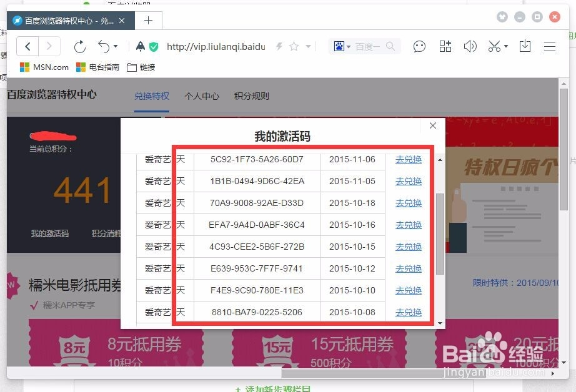Click the green security shield icon
This screenshot has width=576, height=392.
click(x=154, y=46)
